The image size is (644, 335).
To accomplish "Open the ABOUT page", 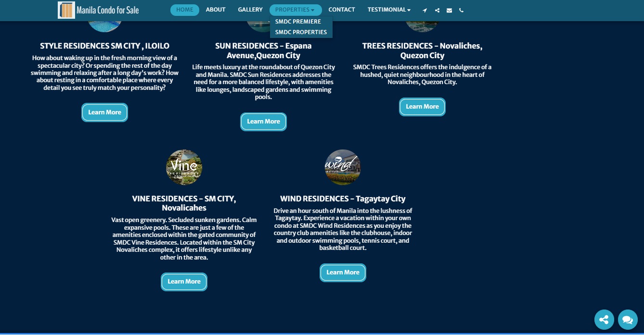I will (216, 10).
